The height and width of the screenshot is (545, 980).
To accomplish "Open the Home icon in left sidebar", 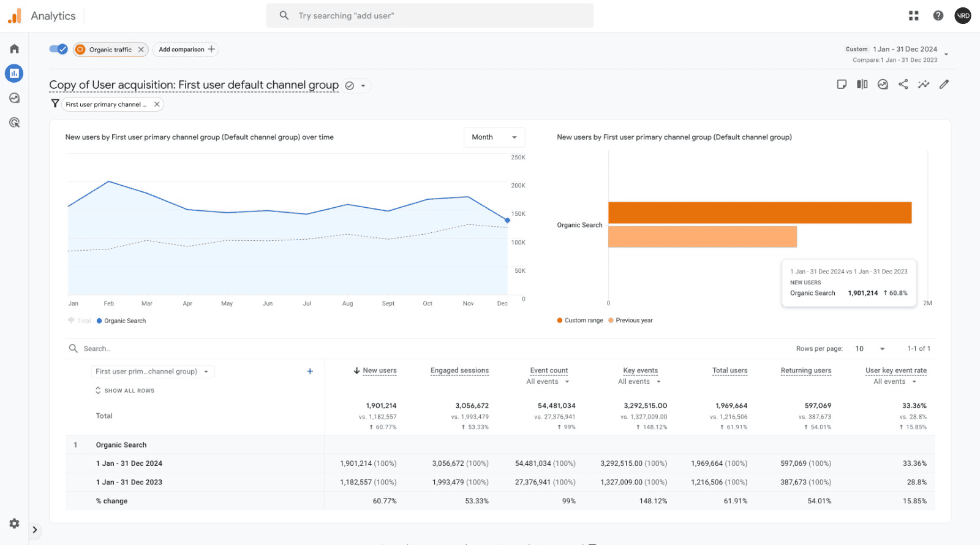I will [x=14, y=48].
